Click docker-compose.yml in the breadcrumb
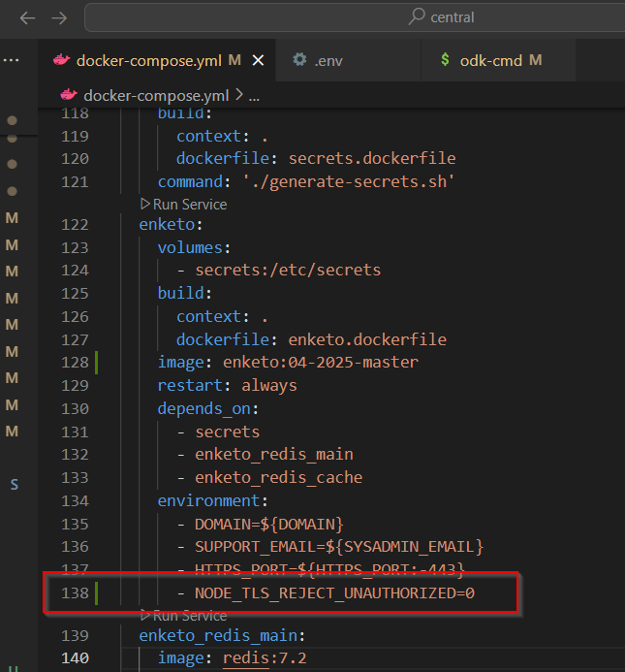 tap(156, 96)
